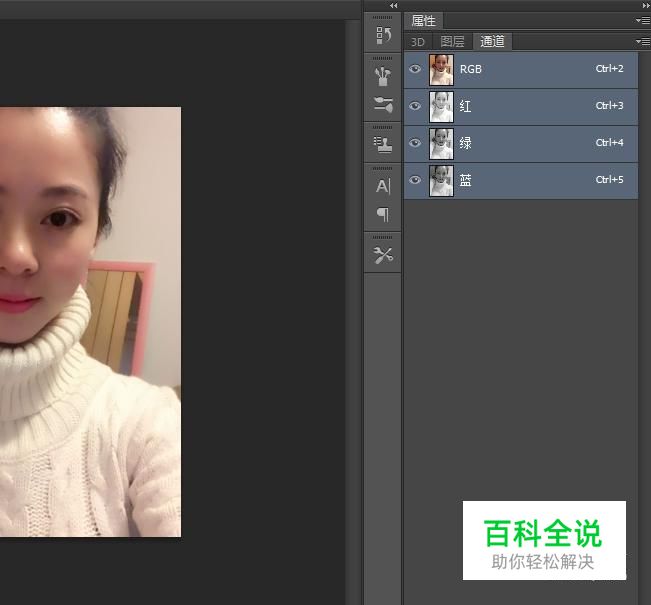Select the 蓝 channel thumbnail
Viewport: 651px width, 605px height.
[441, 181]
